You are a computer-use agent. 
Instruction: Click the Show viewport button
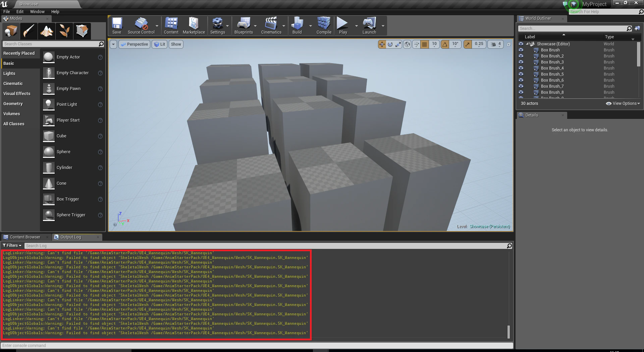(176, 44)
